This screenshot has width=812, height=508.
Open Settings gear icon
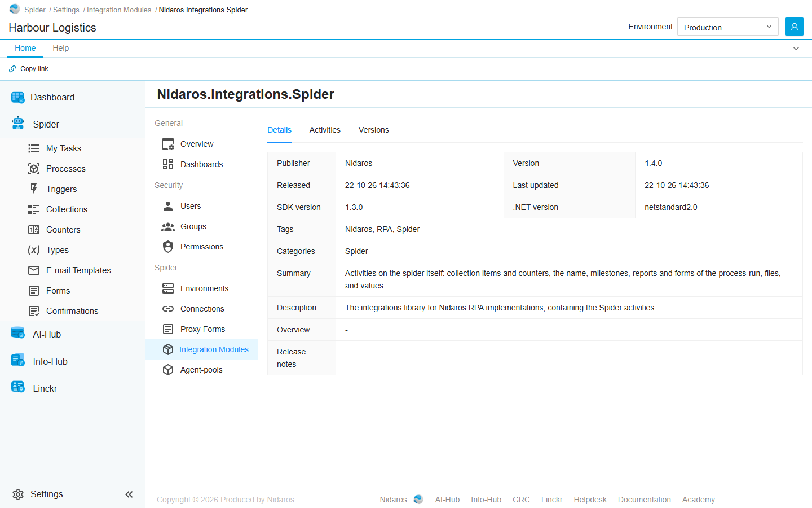click(18, 494)
